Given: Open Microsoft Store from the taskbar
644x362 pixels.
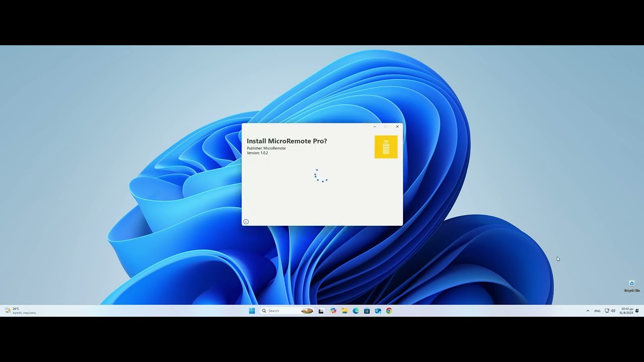Looking at the screenshot, I should coord(367,311).
